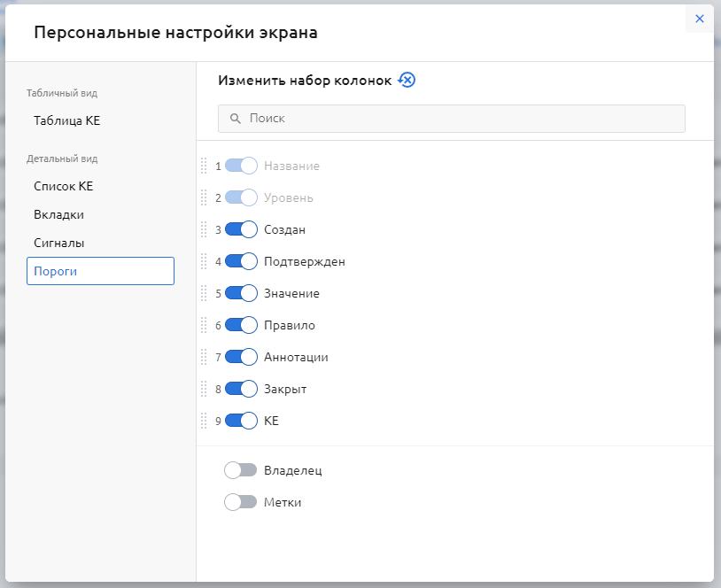This screenshot has height=588, width=721.
Task: Toggle off the Аннотации column
Action: 241,357
